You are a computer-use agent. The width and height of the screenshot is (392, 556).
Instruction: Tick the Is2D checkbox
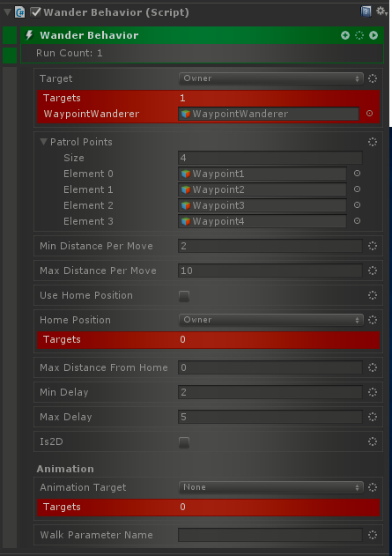[x=184, y=442]
